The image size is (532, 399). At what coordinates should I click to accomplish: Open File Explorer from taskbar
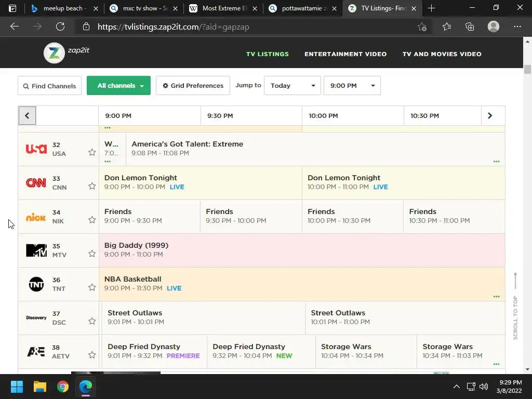tap(39, 387)
